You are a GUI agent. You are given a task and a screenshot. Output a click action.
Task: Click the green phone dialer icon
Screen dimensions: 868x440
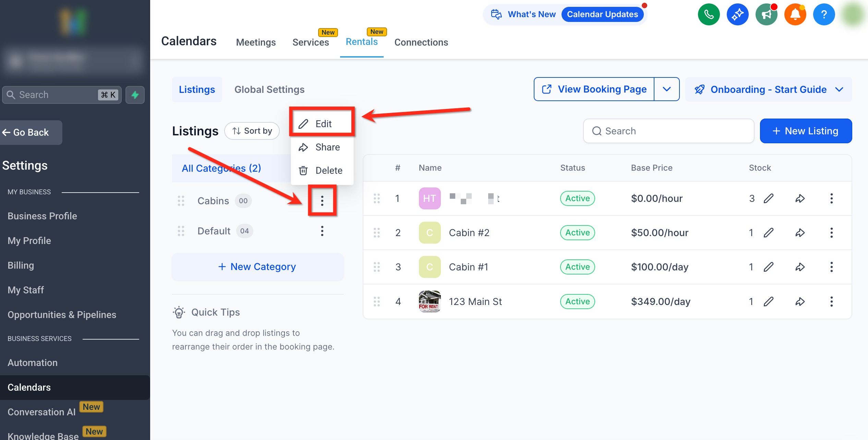(x=709, y=14)
